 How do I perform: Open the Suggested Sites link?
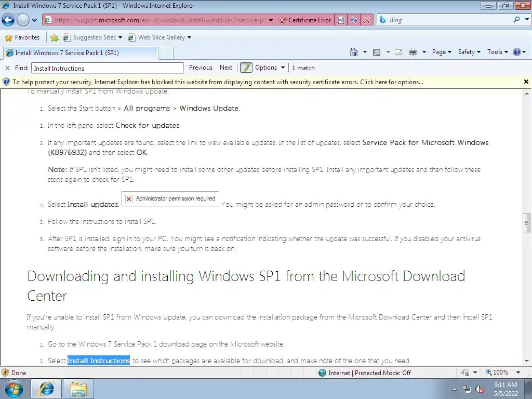tap(92, 37)
